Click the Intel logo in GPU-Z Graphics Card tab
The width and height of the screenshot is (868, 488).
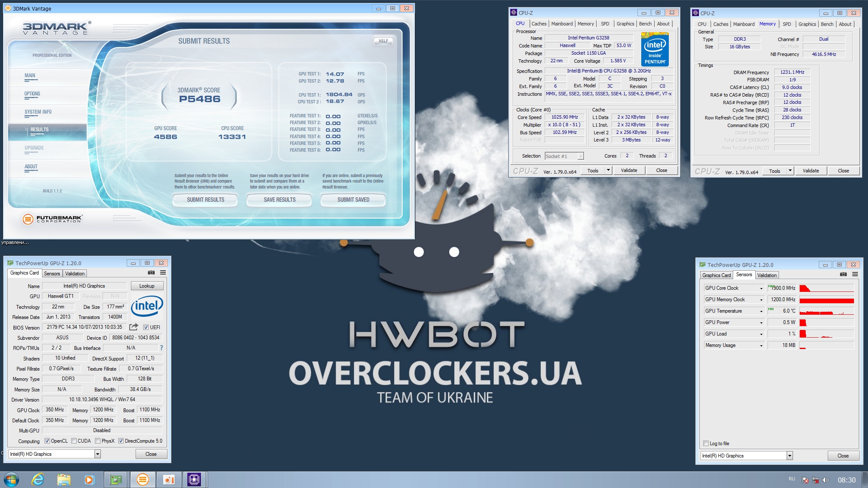147,306
